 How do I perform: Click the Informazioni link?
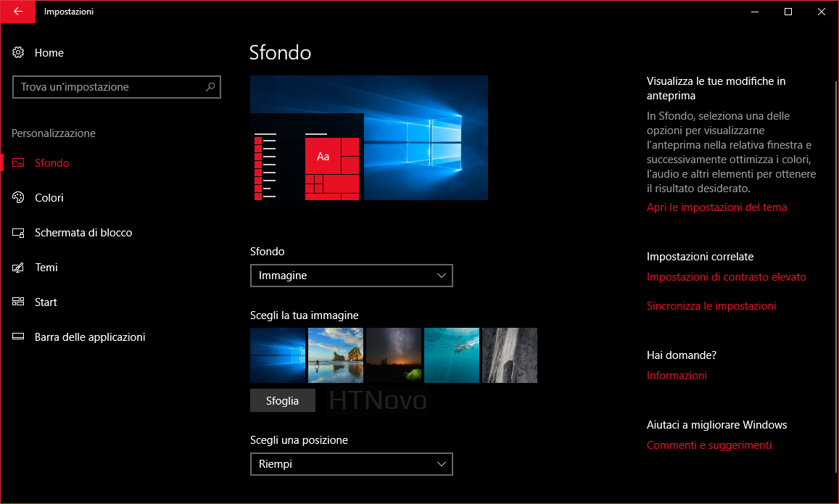click(677, 375)
